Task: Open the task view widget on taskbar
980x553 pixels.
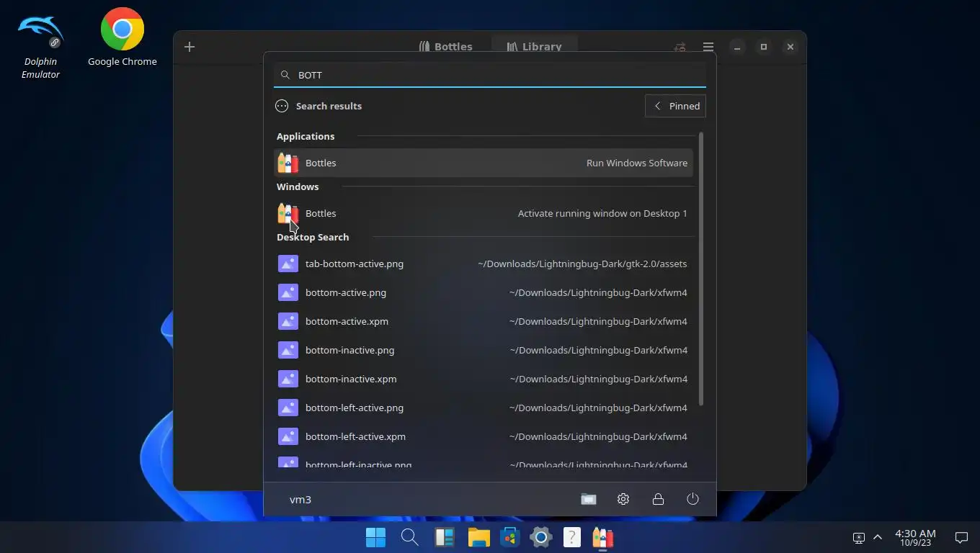Action: coord(444,537)
